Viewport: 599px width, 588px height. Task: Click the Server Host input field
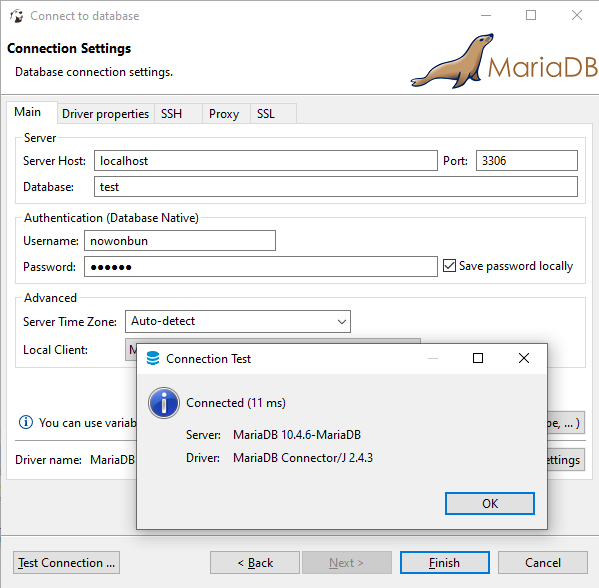266,160
